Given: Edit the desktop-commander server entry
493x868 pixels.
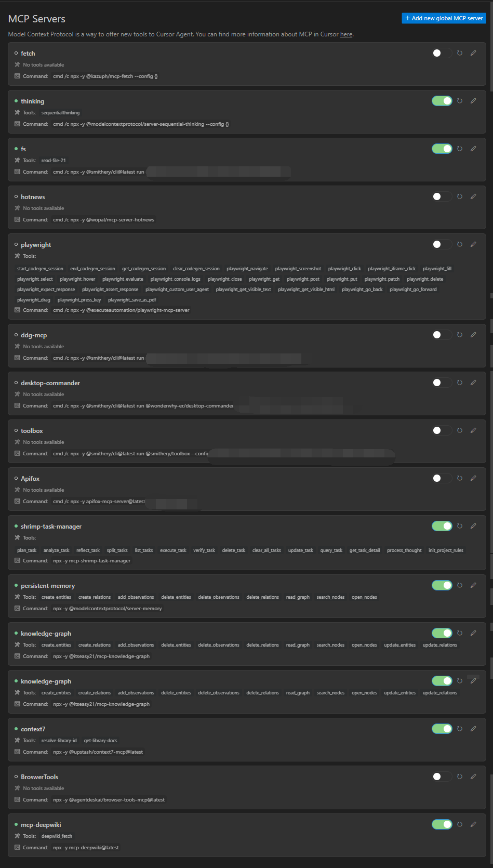Looking at the screenshot, I should coord(473,383).
